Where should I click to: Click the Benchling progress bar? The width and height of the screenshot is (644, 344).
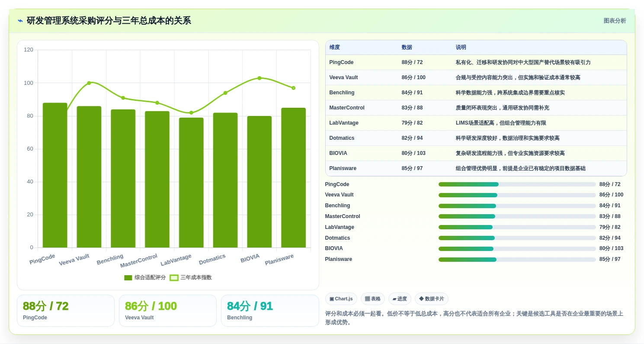pos(517,206)
